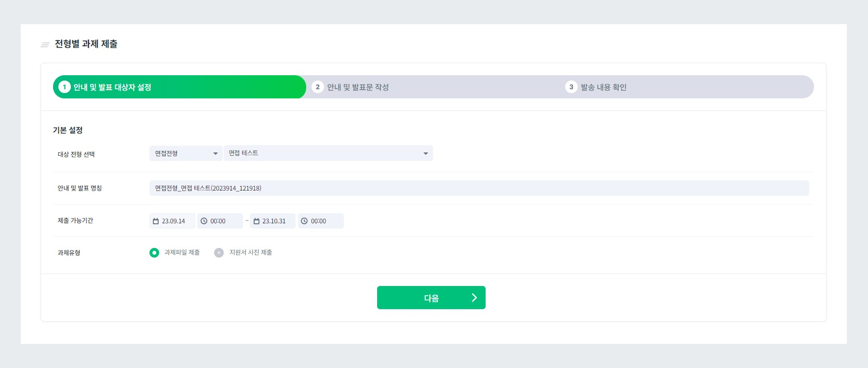Viewport: 868px width, 368px height.
Task: Select the 과제파일 제출 radio button
Action: tap(155, 252)
